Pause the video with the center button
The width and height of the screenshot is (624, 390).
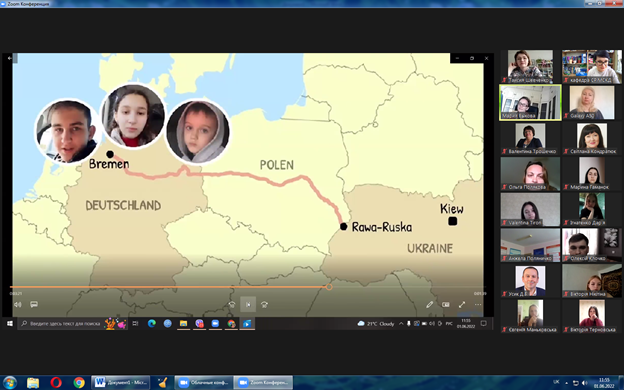click(x=248, y=305)
